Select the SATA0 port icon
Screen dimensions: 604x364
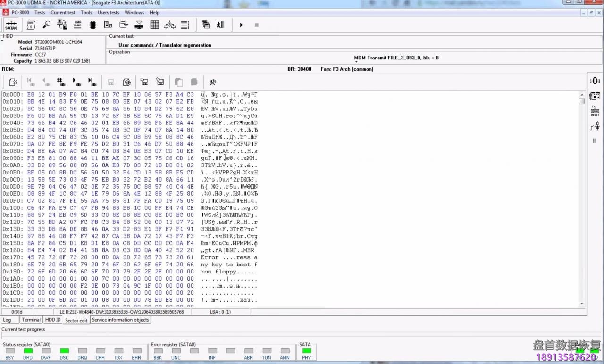10,25
